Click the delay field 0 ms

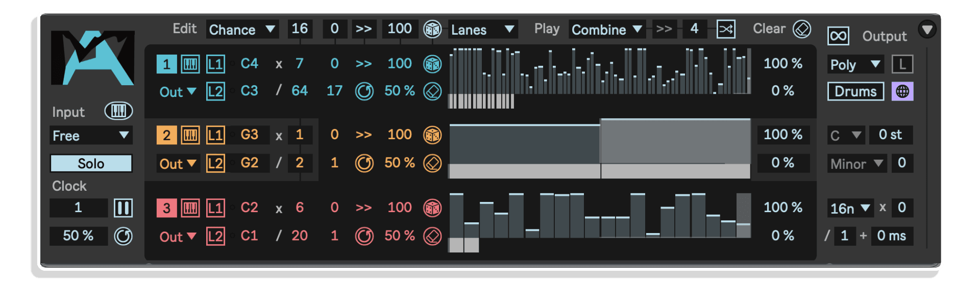[892, 236]
